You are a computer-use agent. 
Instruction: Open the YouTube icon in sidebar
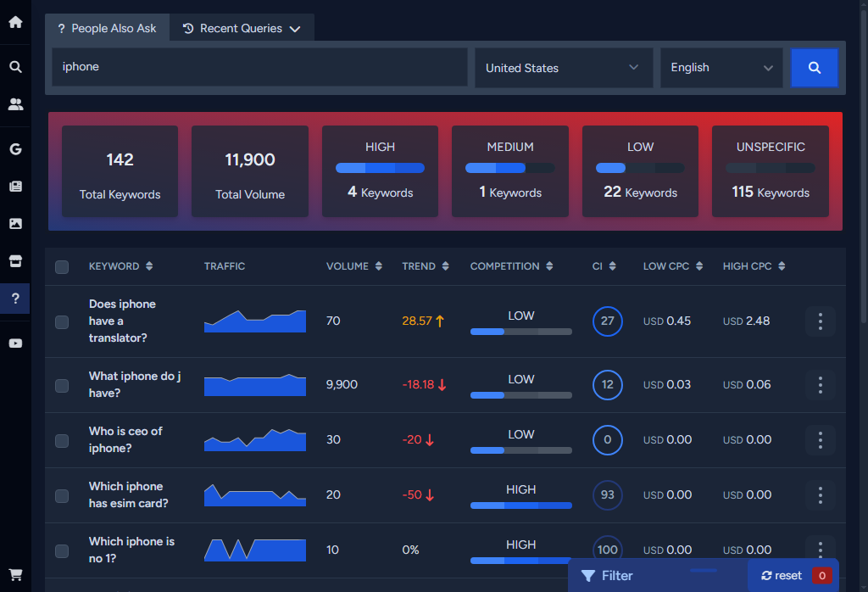[x=15, y=343]
